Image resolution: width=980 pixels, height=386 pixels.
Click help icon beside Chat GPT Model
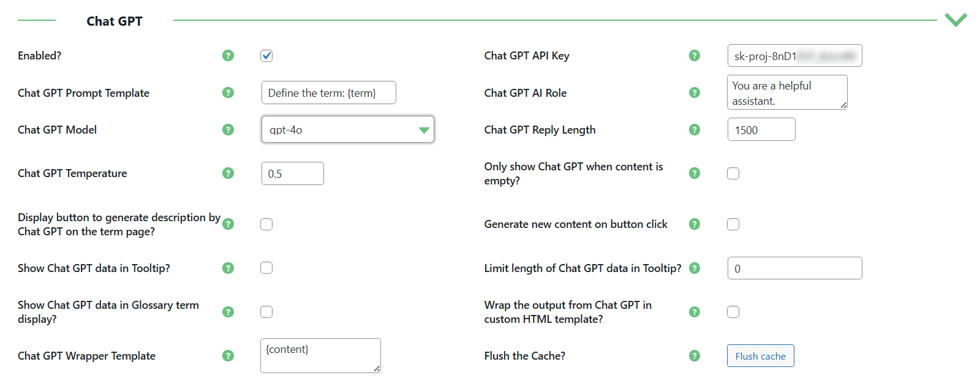(228, 130)
